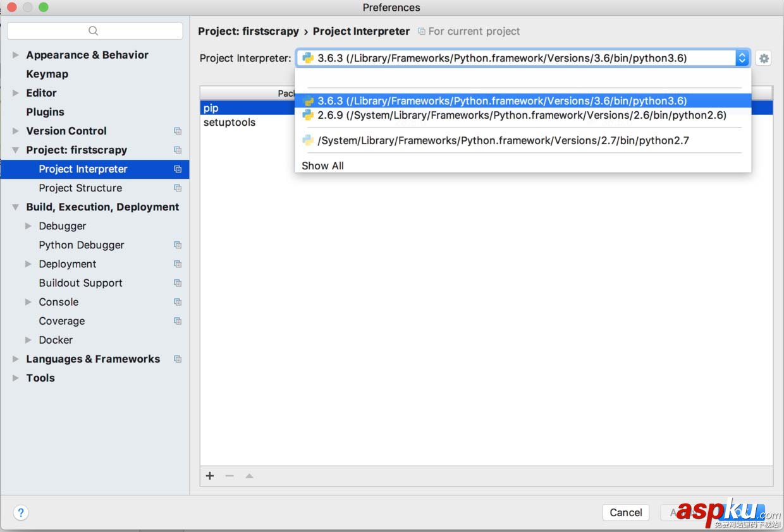This screenshot has width=784, height=532.
Task: Click the Python icon of the python2.7 entry
Action: (308, 140)
